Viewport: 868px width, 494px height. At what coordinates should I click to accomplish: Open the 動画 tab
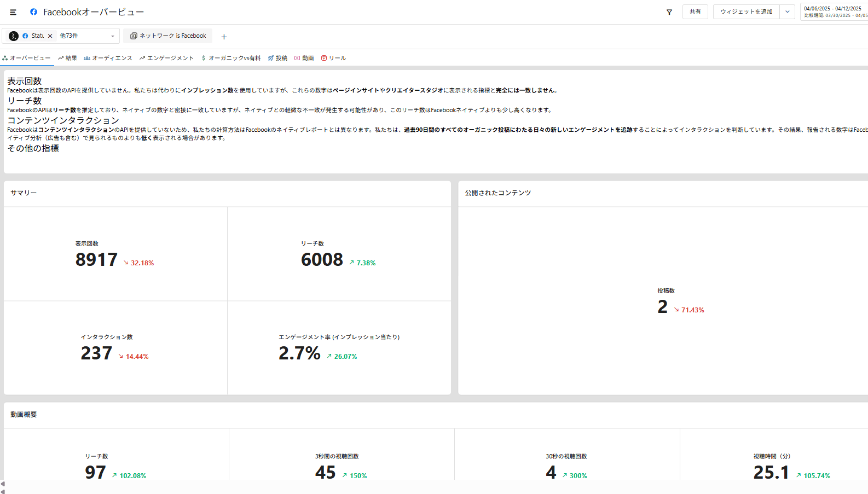[304, 58]
